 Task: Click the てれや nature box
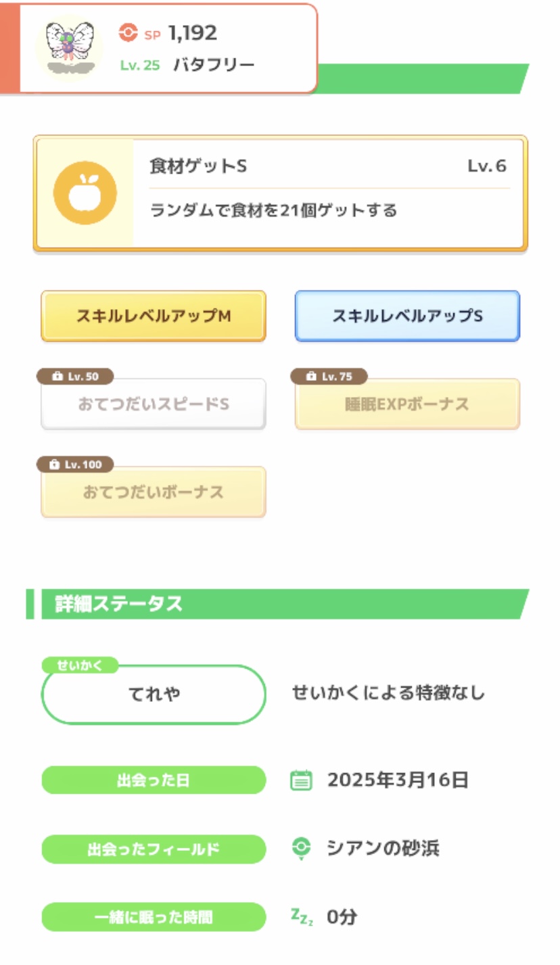coord(154,695)
